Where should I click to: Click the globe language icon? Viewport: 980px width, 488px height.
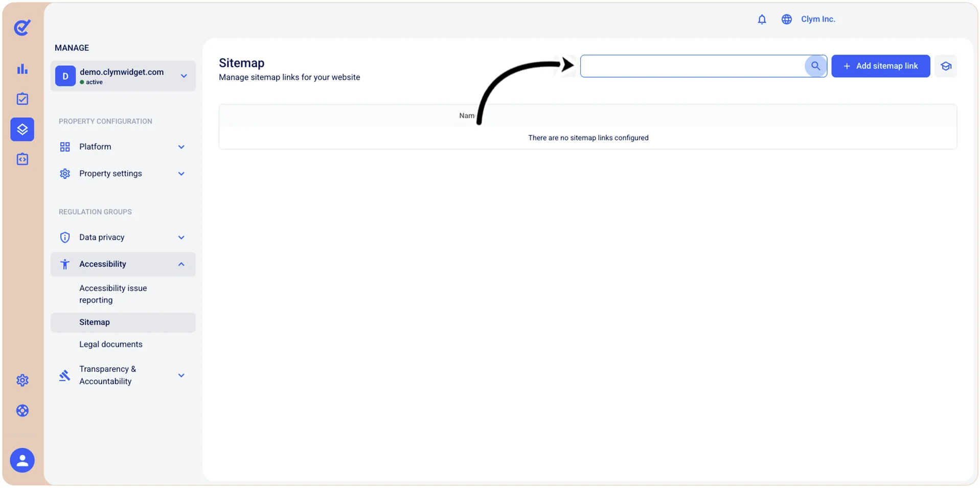pyautogui.click(x=786, y=19)
